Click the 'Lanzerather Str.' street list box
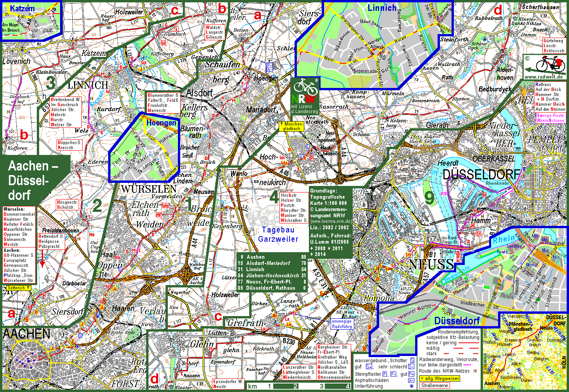This screenshot has height=392, width=569. tap(299, 372)
